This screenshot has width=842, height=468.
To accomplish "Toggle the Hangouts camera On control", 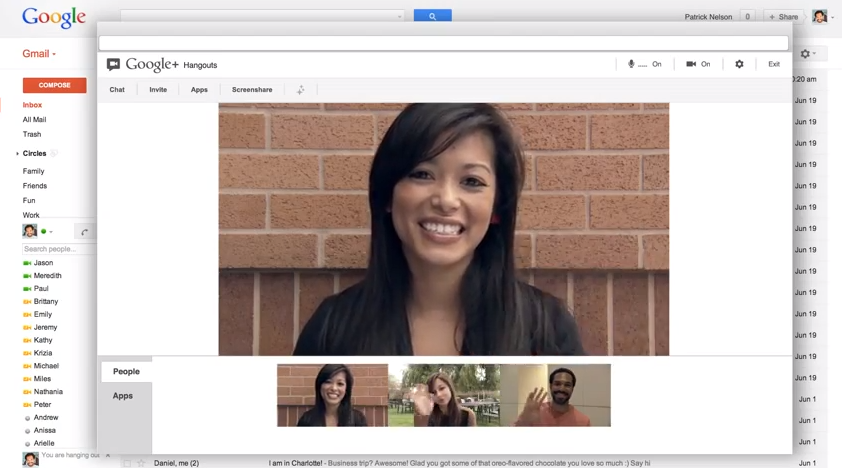I will (698, 64).
